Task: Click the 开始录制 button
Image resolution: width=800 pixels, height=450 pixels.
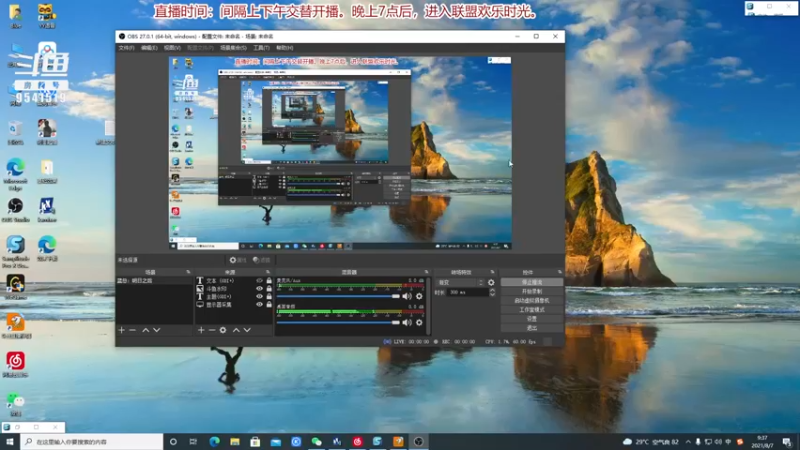Action: click(x=532, y=291)
